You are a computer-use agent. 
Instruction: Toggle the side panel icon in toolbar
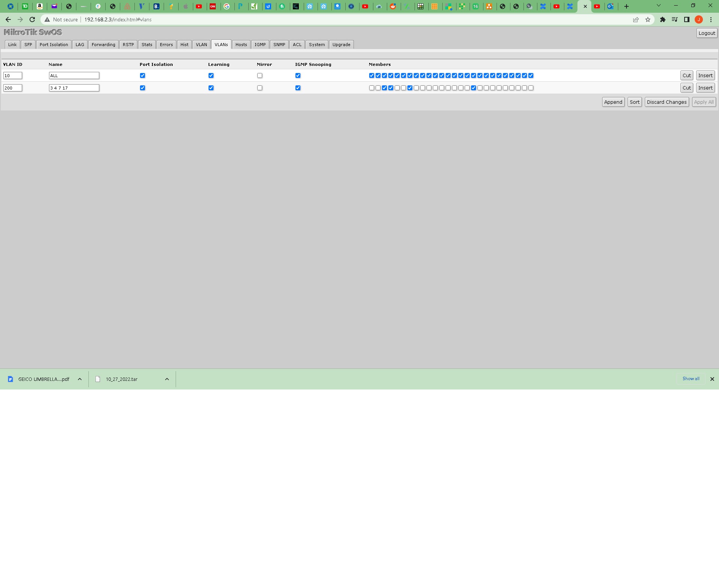[687, 19]
